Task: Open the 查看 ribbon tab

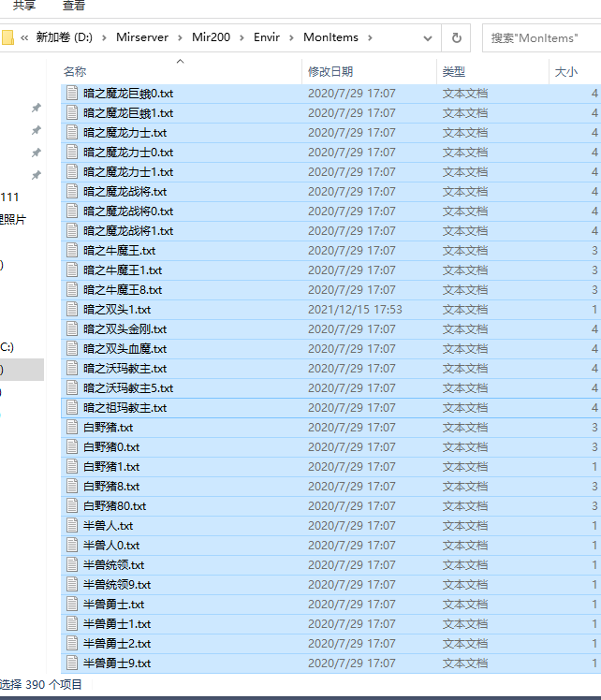Action: pos(74,6)
